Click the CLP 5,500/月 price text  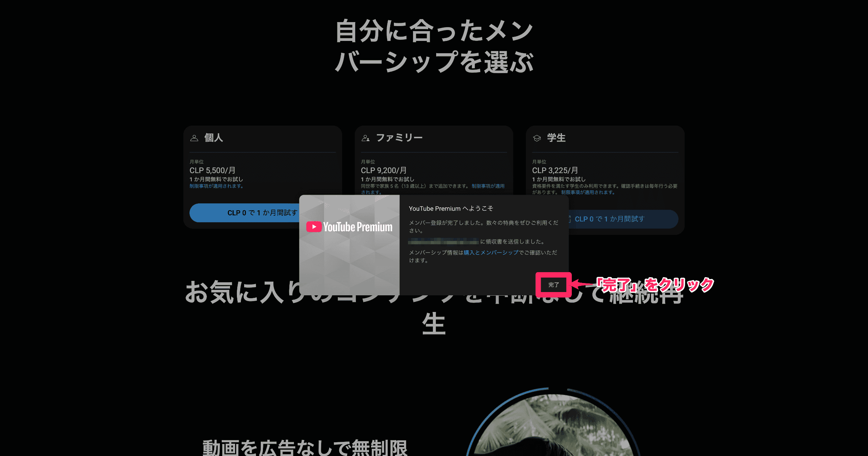212,170
